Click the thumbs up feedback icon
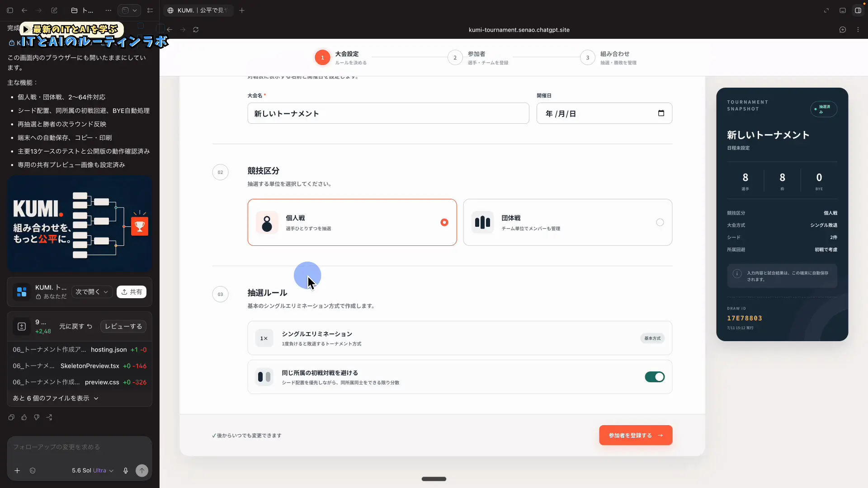This screenshot has height=488, width=868. coord(24,418)
